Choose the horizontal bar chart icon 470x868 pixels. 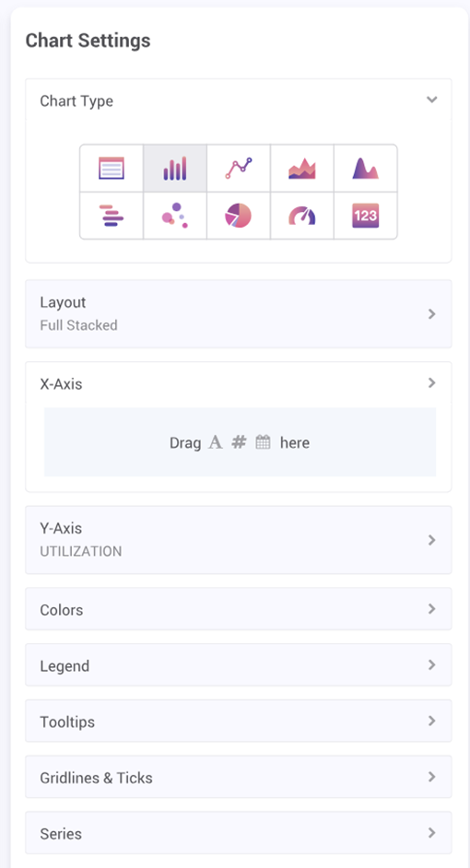(x=112, y=216)
